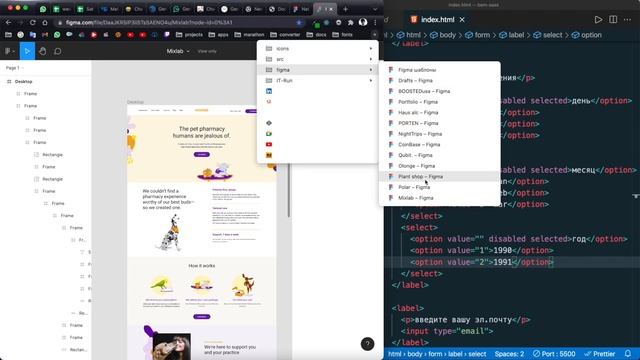Open VS Code notifications bell
This screenshot has width=640, height=360.
[628, 353]
